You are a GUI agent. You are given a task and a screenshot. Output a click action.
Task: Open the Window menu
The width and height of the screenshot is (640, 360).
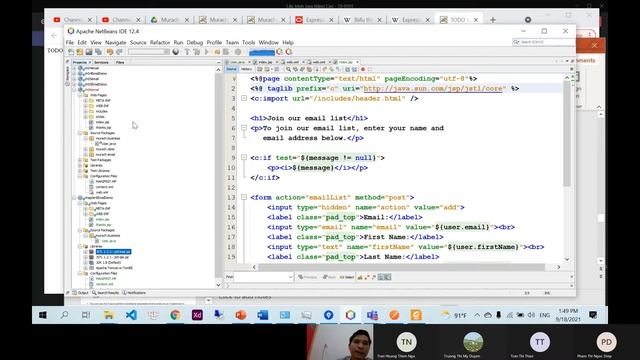[x=268, y=42]
